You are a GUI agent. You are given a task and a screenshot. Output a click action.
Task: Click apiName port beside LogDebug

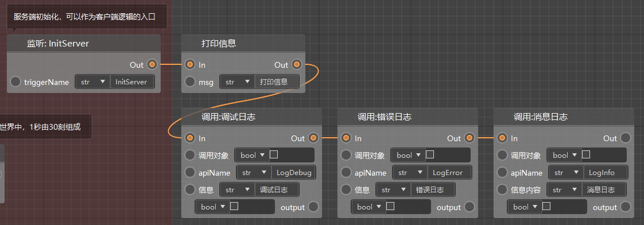tap(190, 172)
